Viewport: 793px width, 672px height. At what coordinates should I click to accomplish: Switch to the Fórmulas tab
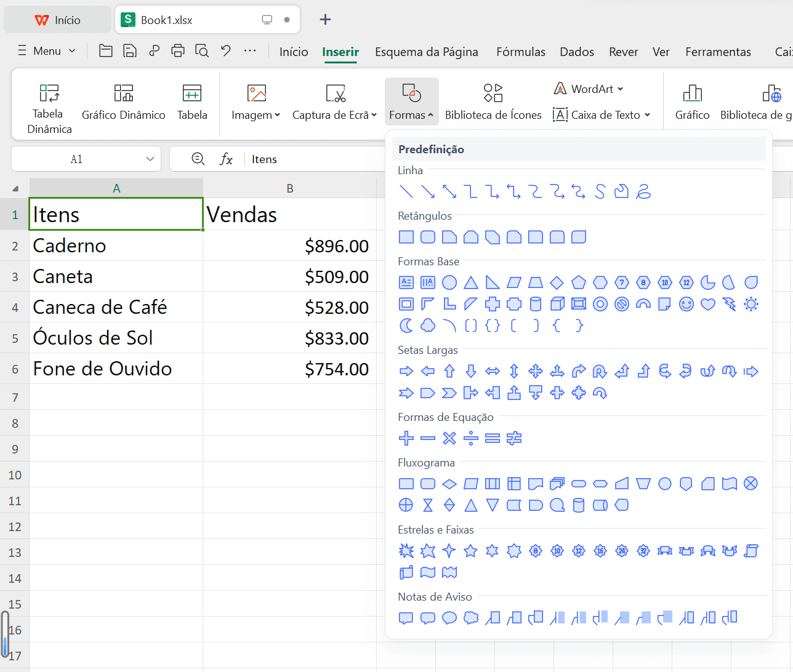click(520, 52)
